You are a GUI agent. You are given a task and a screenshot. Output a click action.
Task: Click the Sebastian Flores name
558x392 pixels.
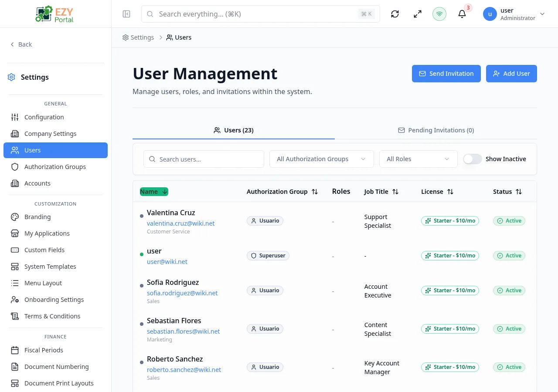click(x=174, y=321)
